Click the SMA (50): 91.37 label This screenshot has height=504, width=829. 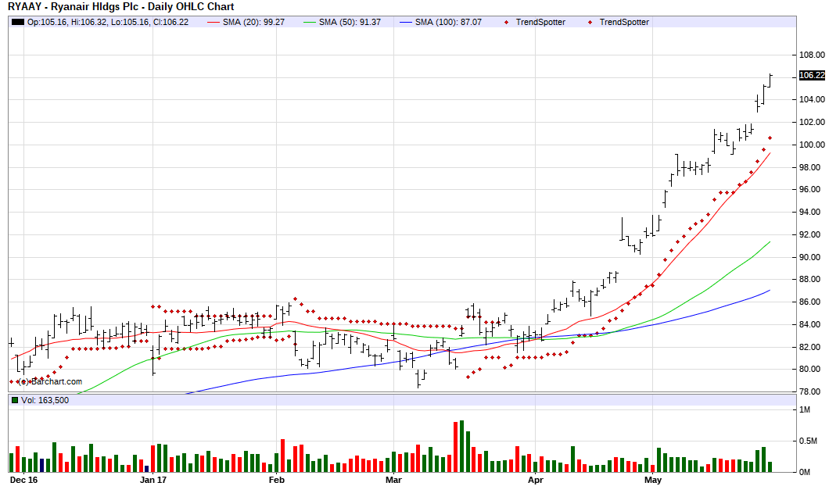[350, 22]
